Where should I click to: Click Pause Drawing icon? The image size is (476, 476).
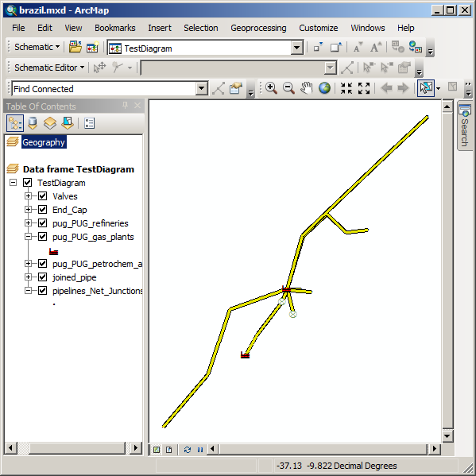tap(200, 450)
